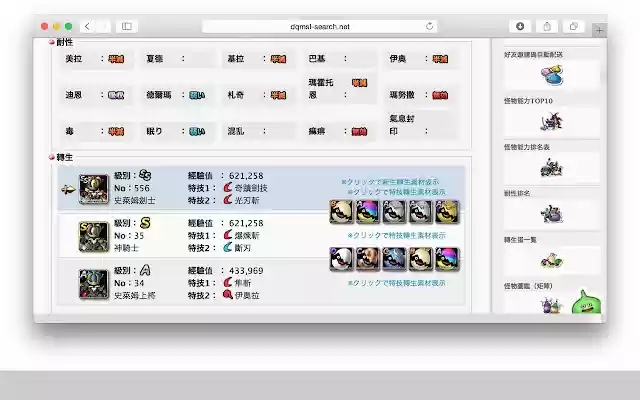The width and height of the screenshot is (640, 400).
Task: Open 耐性排名 sidebar link
Action: click(x=517, y=193)
